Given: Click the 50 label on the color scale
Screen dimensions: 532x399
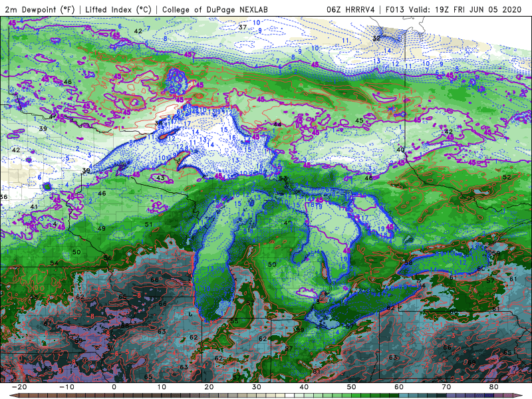Looking at the screenshot, I should (x=352, y=387).
